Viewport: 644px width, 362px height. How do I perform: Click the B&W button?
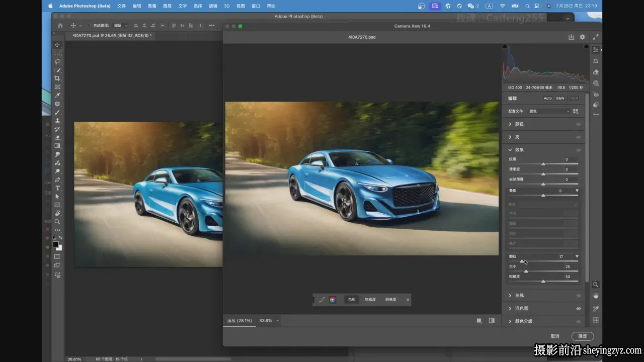[x=560, y=99]
